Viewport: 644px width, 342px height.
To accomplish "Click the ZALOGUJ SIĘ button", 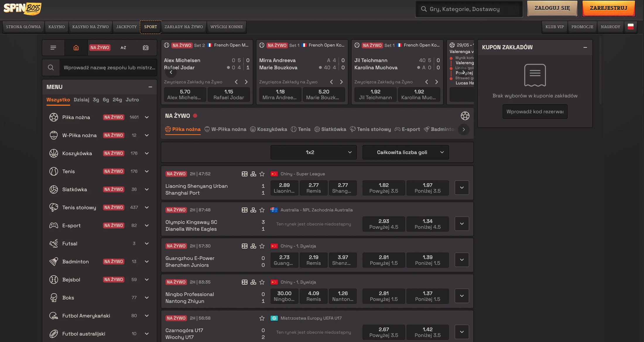I will pos(552,8).
